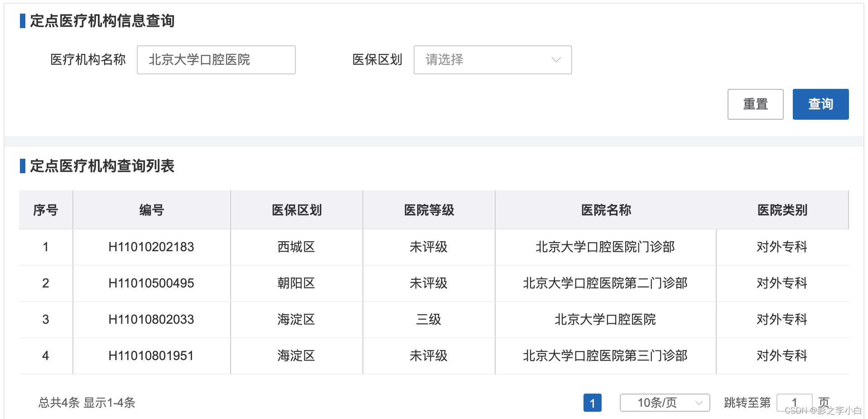The width and height of the screenshot is (868, 419).
Task: Click the 医院等级 column header
Action: point(429,210)
